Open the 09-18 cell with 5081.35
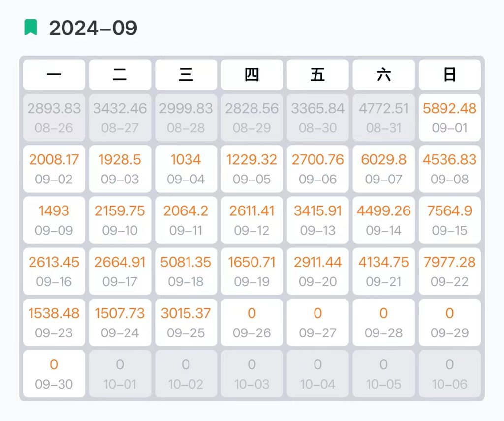The image size is (504, 421). pos(186,271)
